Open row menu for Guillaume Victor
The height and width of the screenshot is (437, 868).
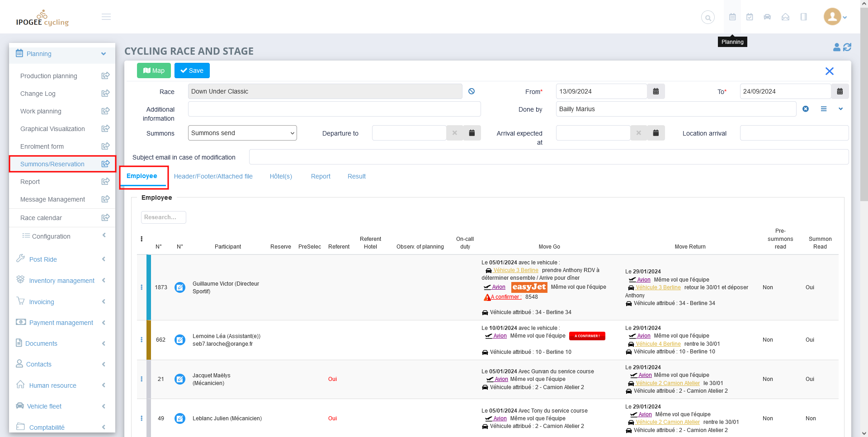(142, 287)
